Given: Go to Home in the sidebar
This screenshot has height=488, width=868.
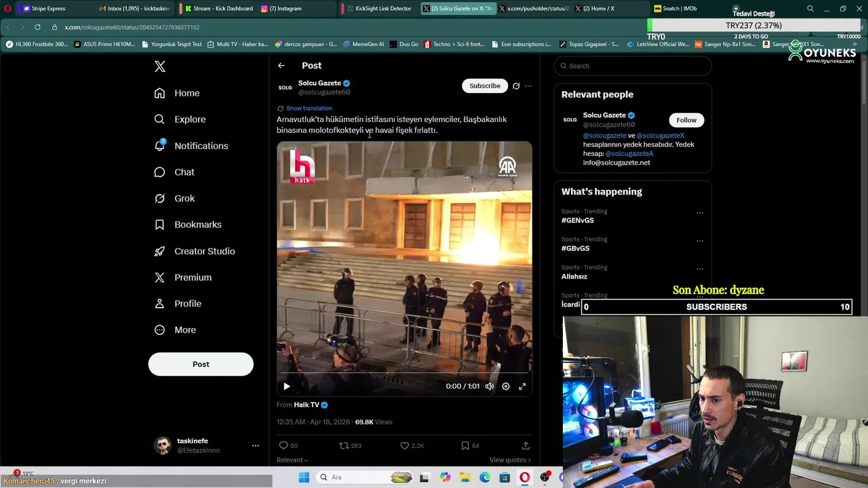Looking at the screenshot, I should pos(177,93).
